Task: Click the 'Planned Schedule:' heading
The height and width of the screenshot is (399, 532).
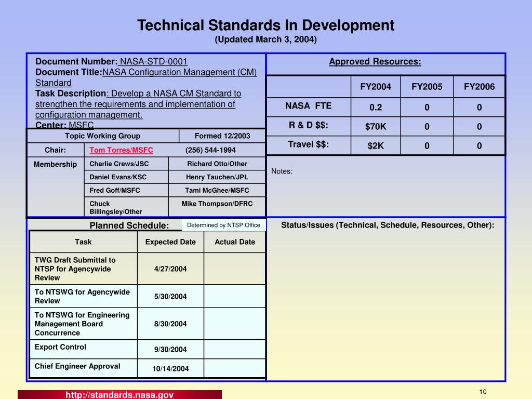Action: coord(129,225)
